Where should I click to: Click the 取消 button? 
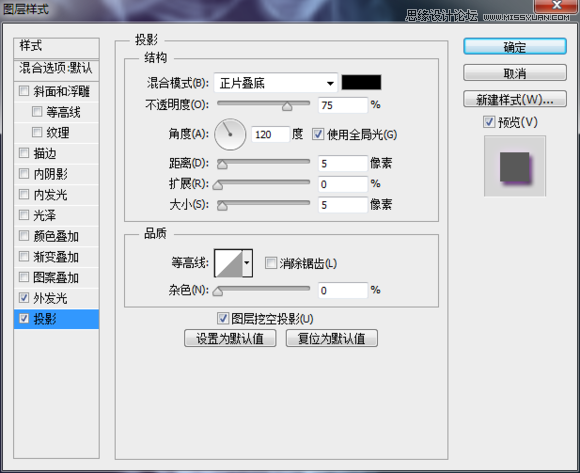pos(515,73)
